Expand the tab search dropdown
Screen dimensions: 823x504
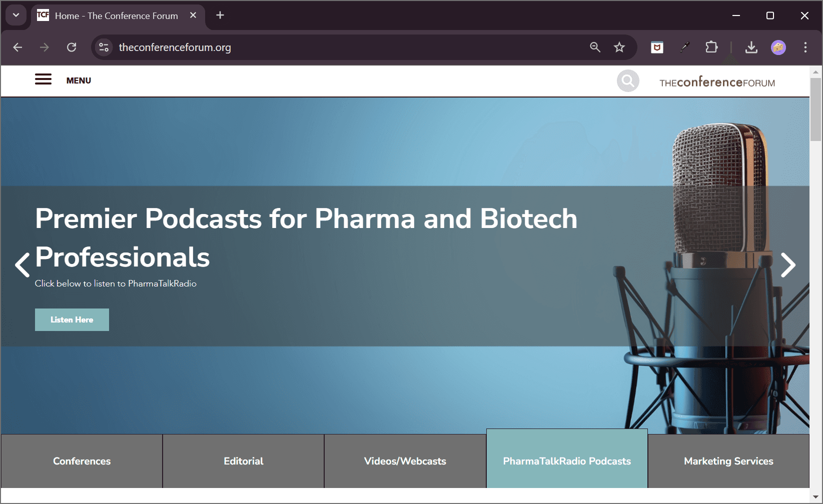pyautogui.click(x=16, y=15)
